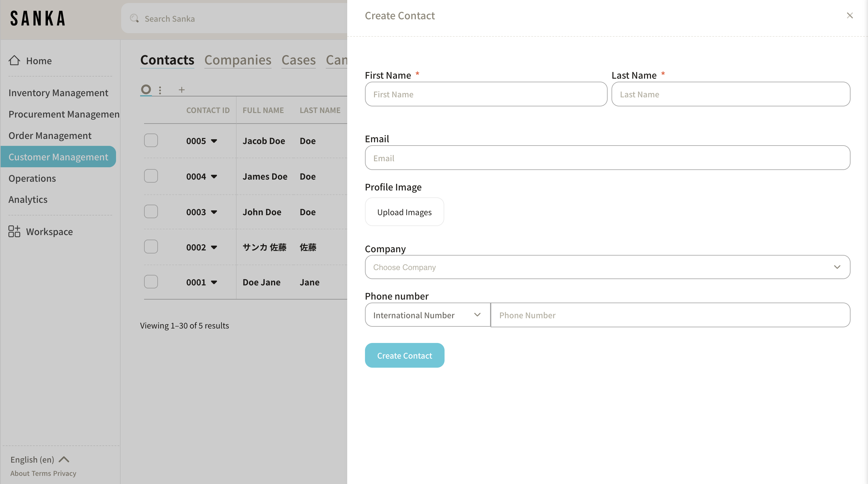This screenshot has width=868, height=484.
Task: Tick the checkbox for contact 0001
Action: coord(151,282)
